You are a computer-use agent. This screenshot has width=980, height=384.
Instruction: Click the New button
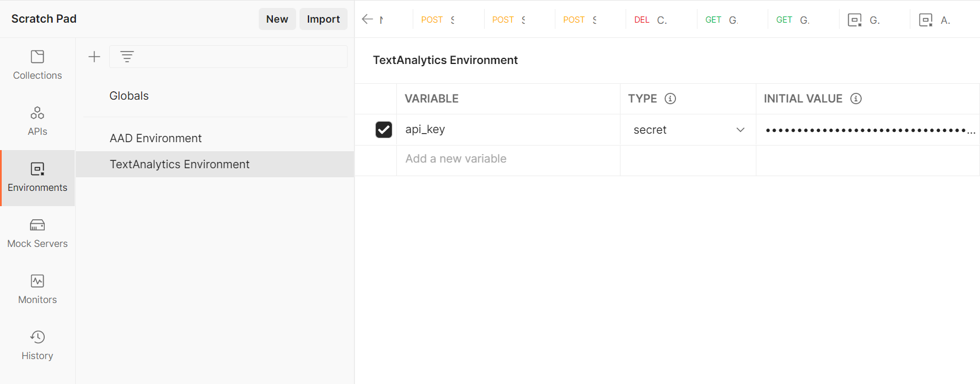click(x=277, y=19)
